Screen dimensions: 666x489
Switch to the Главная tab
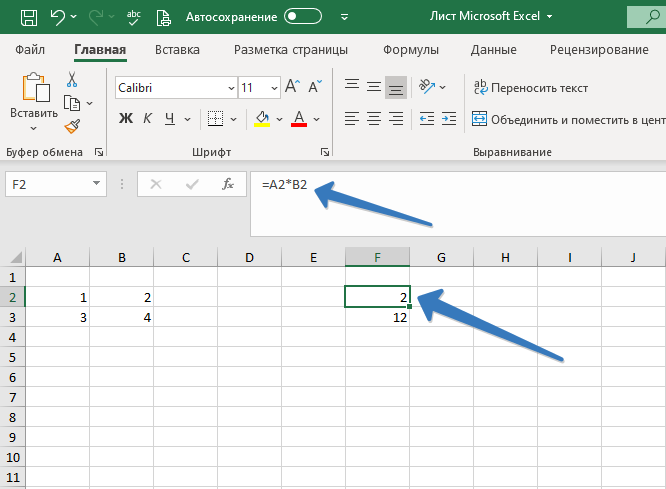tap(100, 50)
